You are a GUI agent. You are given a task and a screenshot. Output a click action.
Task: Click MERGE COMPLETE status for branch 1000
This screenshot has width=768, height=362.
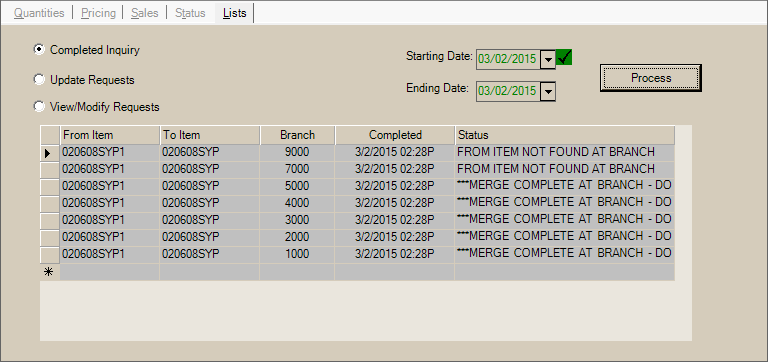[565, 254]
